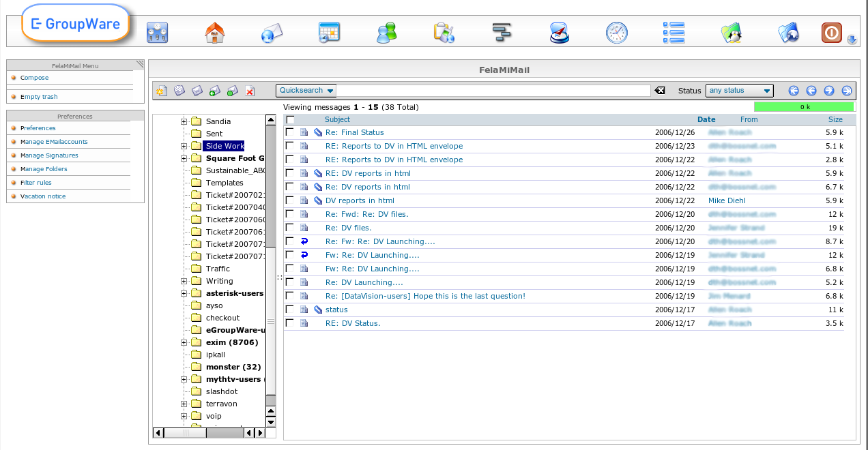Expand the Writing folder node

click(x=184, y=281)
